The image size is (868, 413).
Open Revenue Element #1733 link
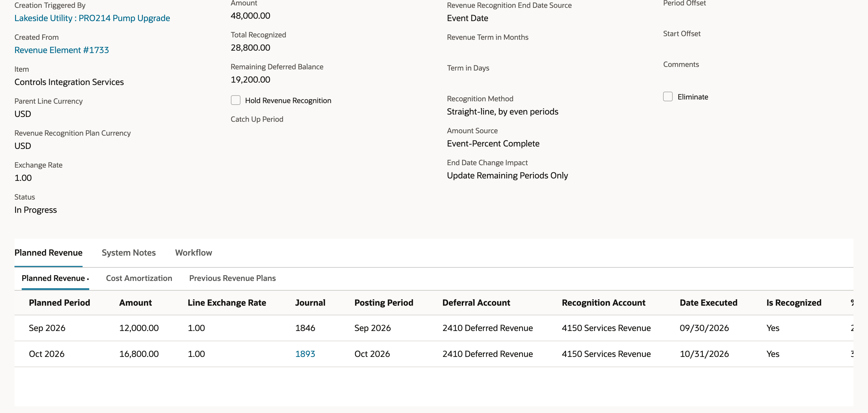click(x=62, y=50)
